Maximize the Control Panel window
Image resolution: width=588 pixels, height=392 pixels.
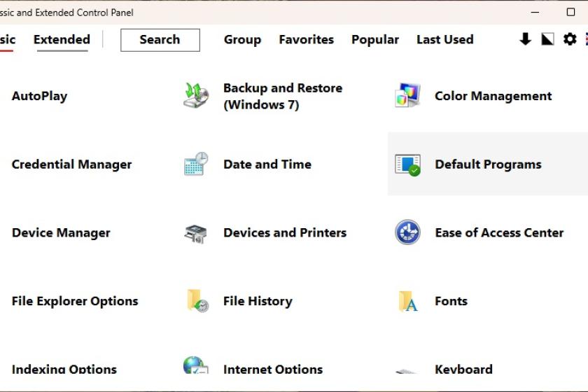point(570,12)
